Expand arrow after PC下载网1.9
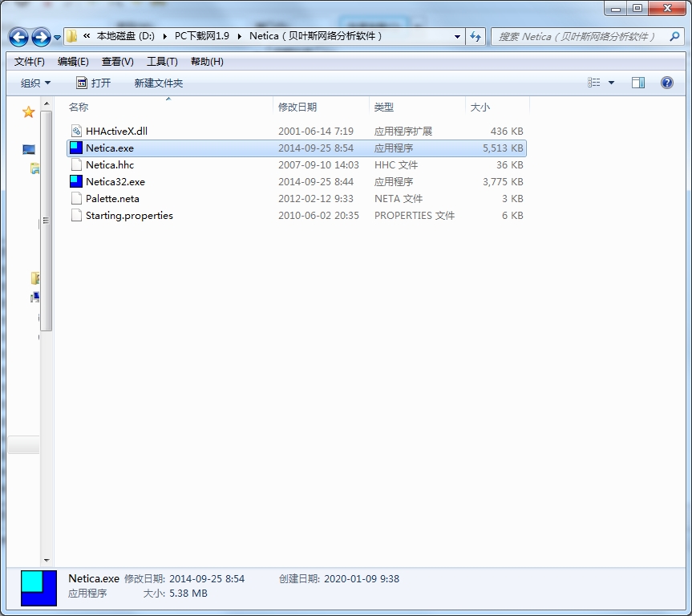The height and width of the screenshot is (616, 692). [240, 37]
